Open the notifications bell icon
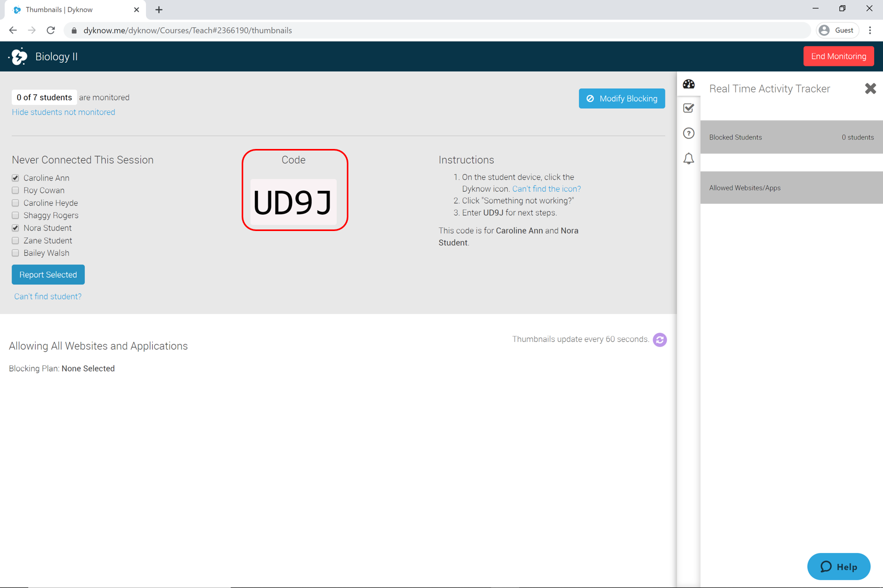The image size is (883, 588). click(x=688, y=158)
